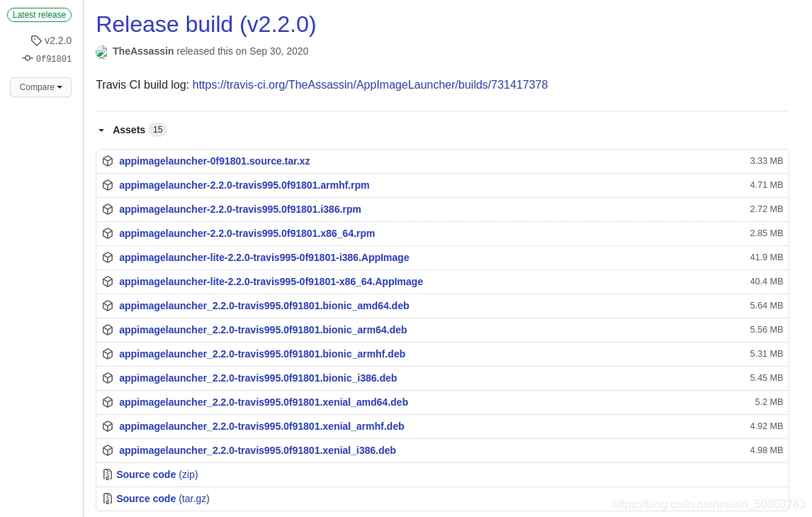Screen dimensions: 812x517
Task: Download the xenial_amd64.deb package
Action: tap(264, 402)
